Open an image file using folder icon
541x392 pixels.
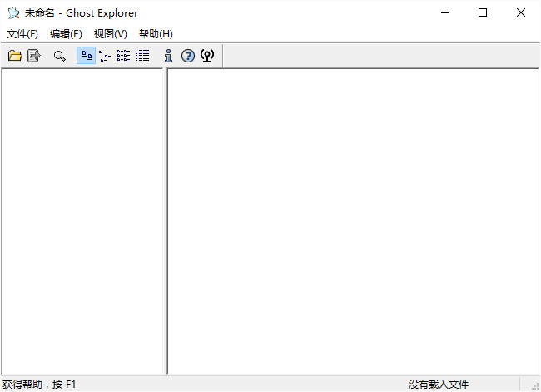15,56
